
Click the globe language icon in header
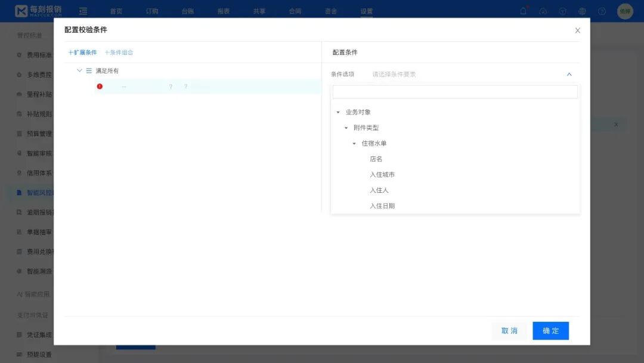582,11
